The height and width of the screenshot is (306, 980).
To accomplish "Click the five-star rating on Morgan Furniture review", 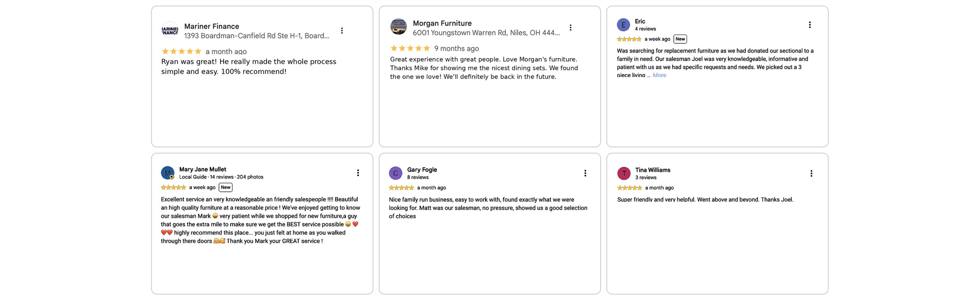I will click(410, 48).
